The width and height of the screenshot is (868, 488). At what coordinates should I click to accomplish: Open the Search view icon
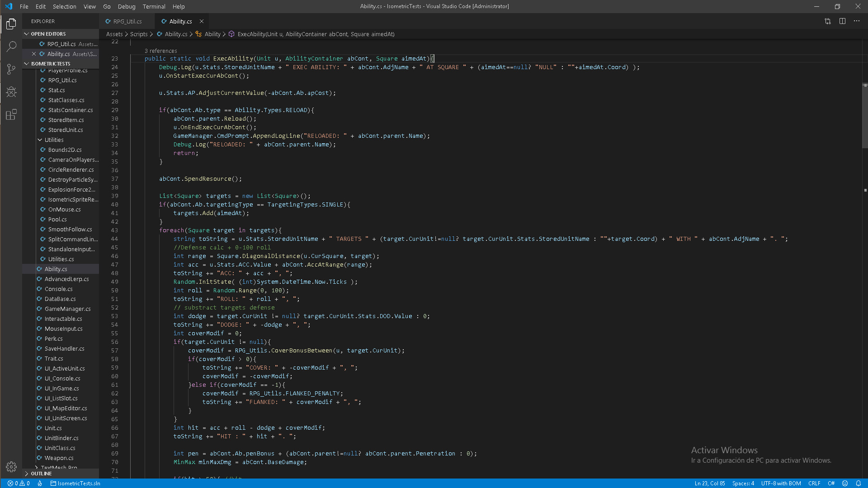pos(11,47)
